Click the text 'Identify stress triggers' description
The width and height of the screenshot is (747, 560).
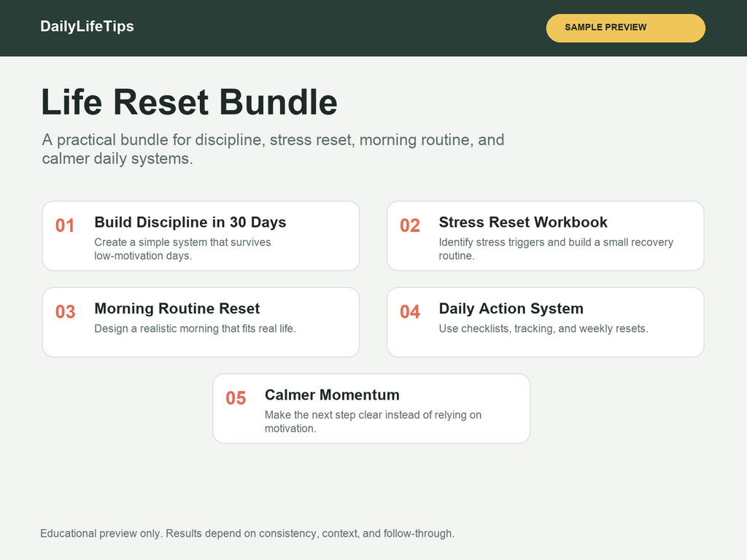click(x=556, y=249)
